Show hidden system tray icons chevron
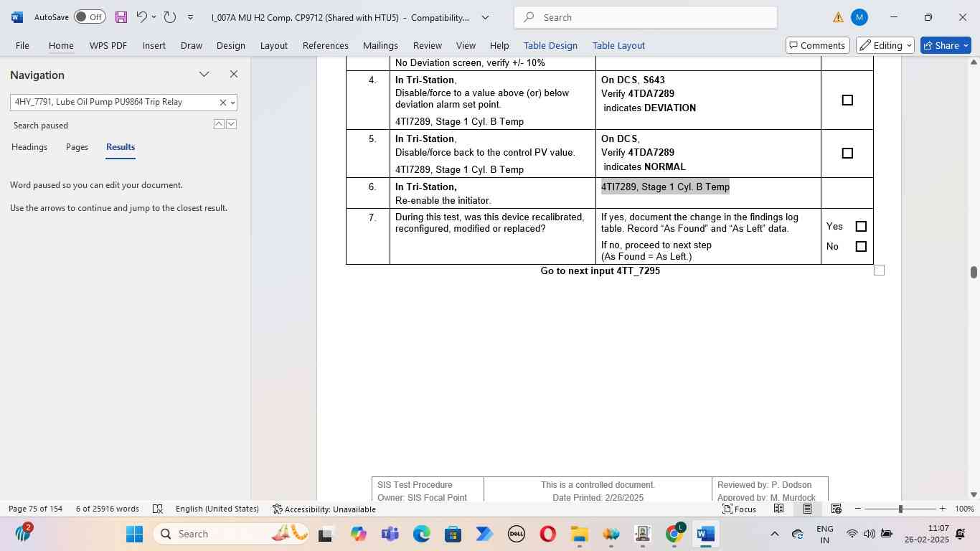Image resolution: width=980 pixels, height=551 pixels. click(774, 534)
